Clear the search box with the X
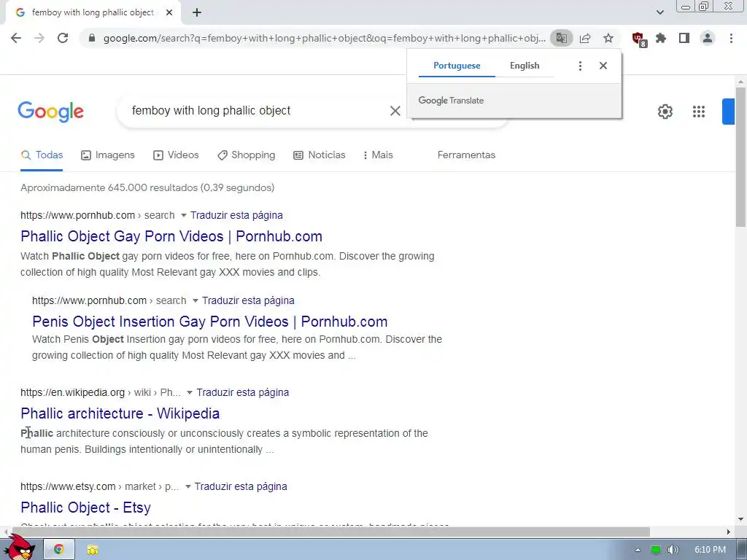This screenshot has height=560, width=747. 395,111
